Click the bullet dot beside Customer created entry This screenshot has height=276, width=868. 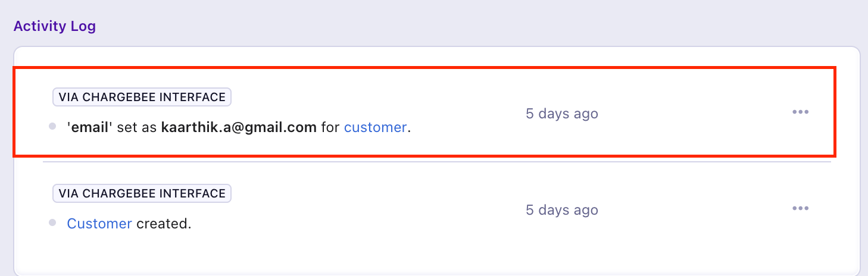coord(52,222)
